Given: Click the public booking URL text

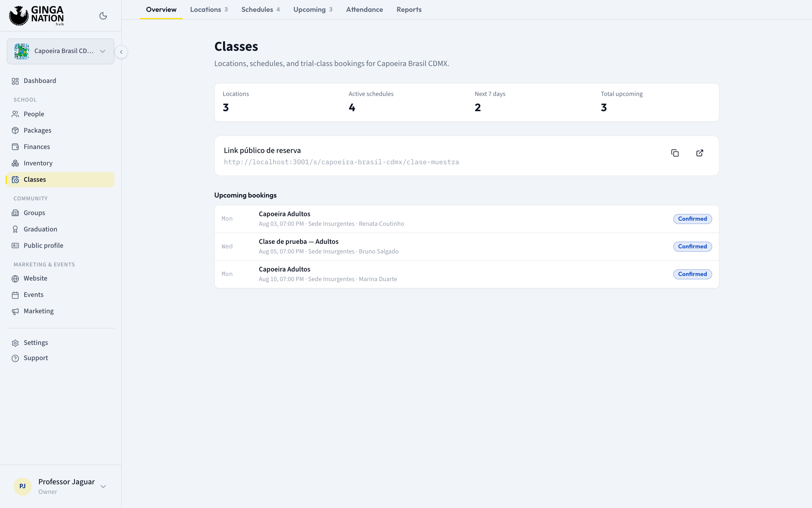Looking at the screenshot, I should (x=341, y=162).
